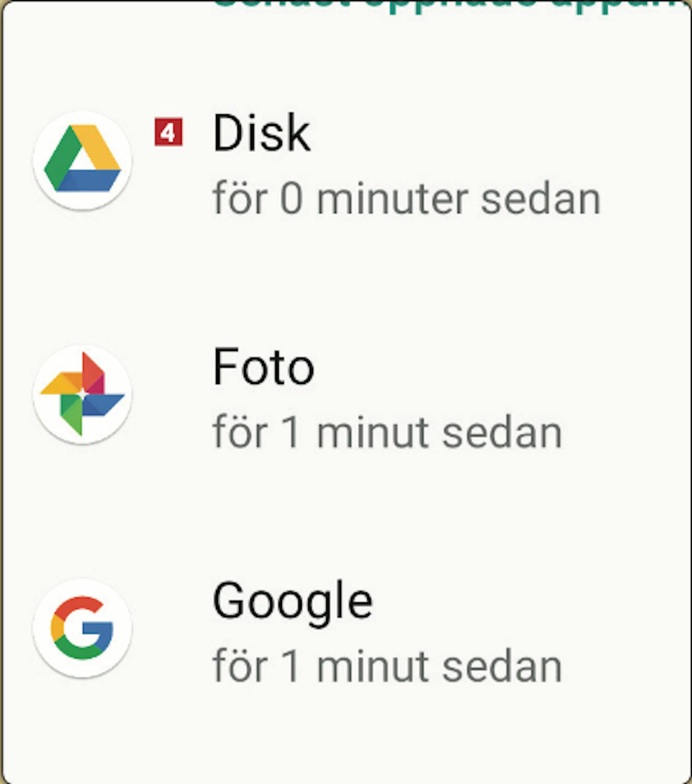Viewport: 692px width, 784px height.
Task: Open the Foto app entry title
Action: [x=263, y=367]
